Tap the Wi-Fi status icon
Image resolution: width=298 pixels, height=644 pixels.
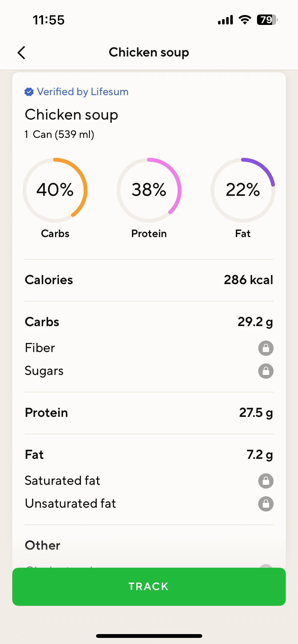[245, 20]
